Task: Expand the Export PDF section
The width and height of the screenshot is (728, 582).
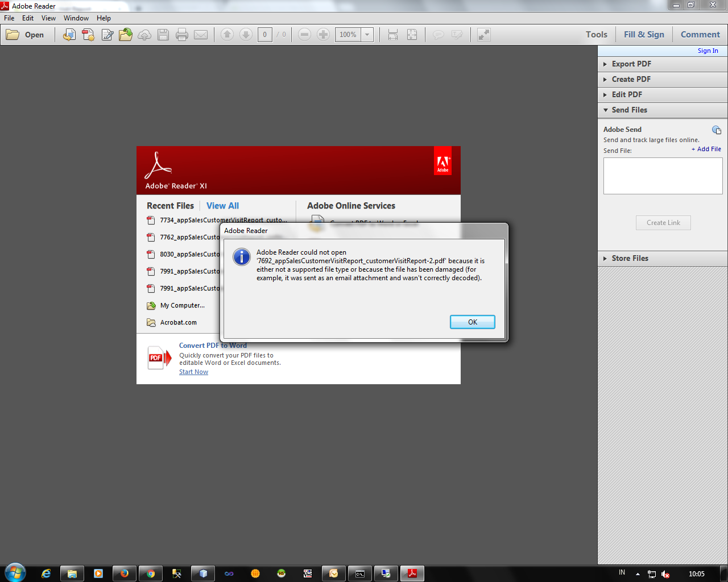Action: (x=663, y=64)
